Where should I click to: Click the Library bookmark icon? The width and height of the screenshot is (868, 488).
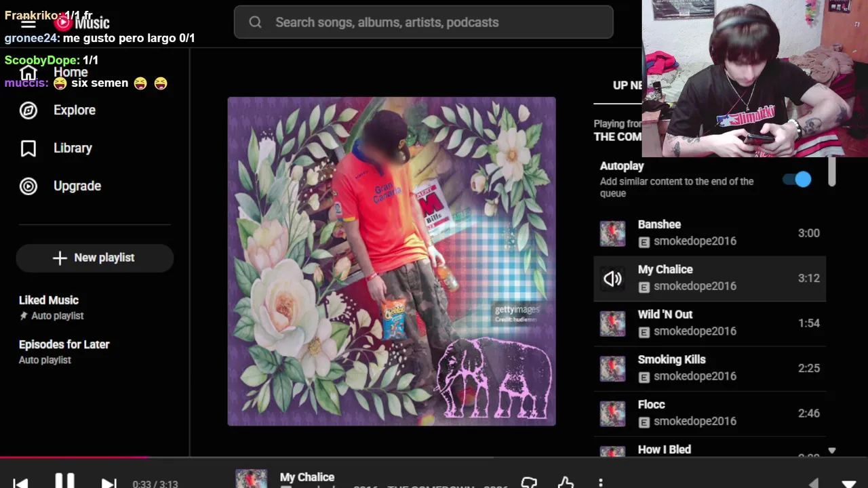(28, 148)
